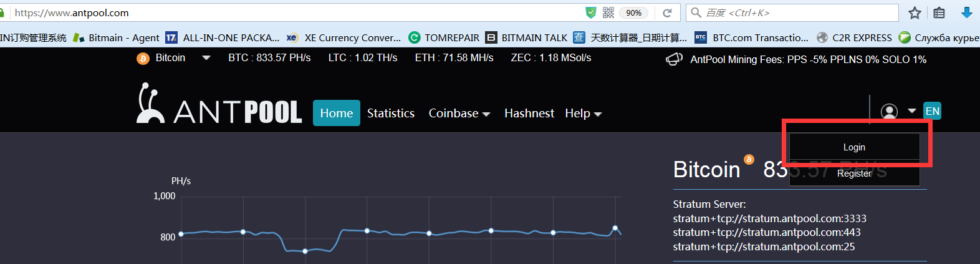Switch language with the EN toggle
980x264 pixels.
[x=932, y=111]
